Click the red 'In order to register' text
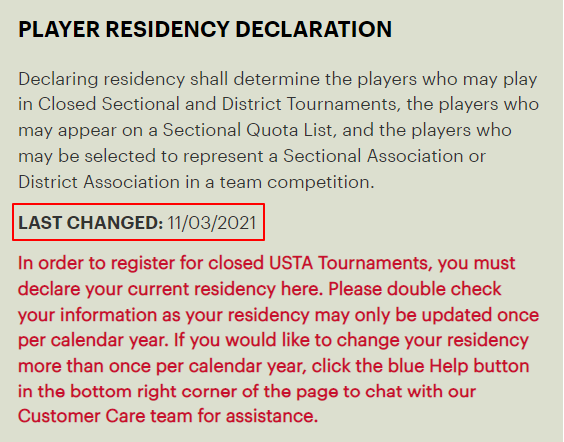The image size is (564, 442). (111, 264)
